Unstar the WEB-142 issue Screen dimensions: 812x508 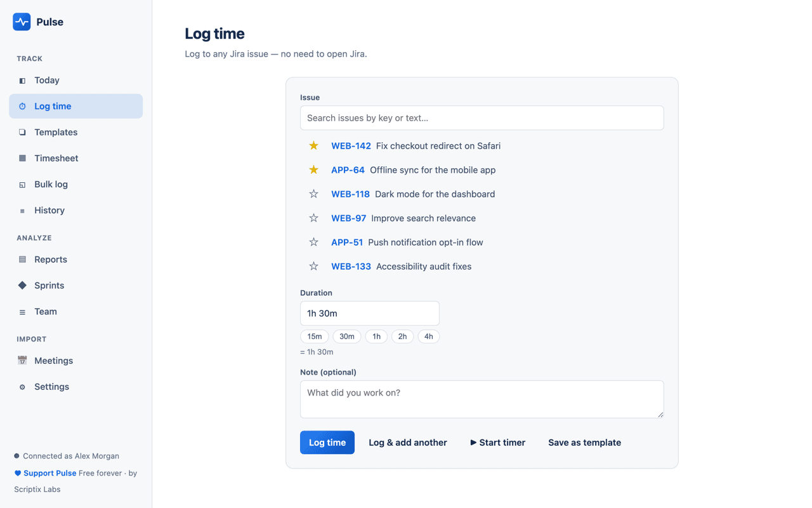tap(313, 146)
